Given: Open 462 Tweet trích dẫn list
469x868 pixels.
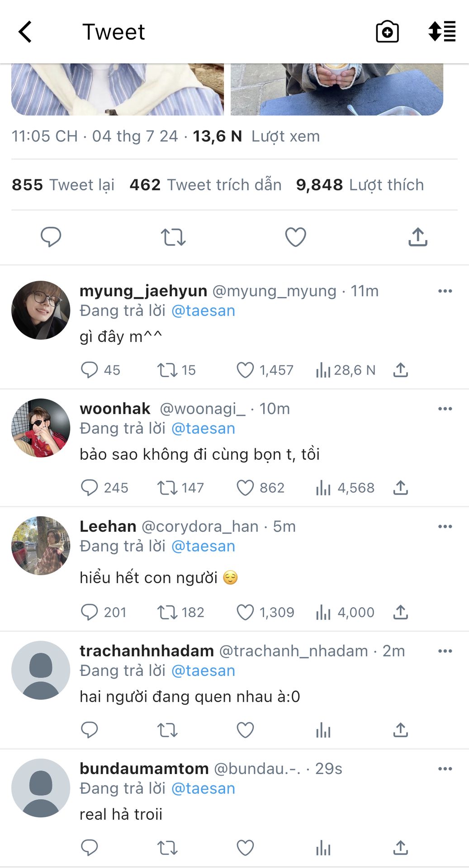Looking at the screenshot, I should 205,185.
